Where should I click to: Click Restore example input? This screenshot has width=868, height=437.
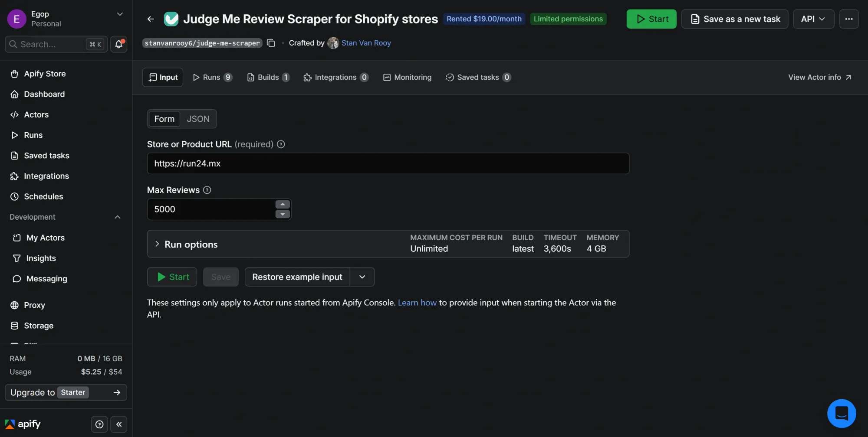pos(297,277)
